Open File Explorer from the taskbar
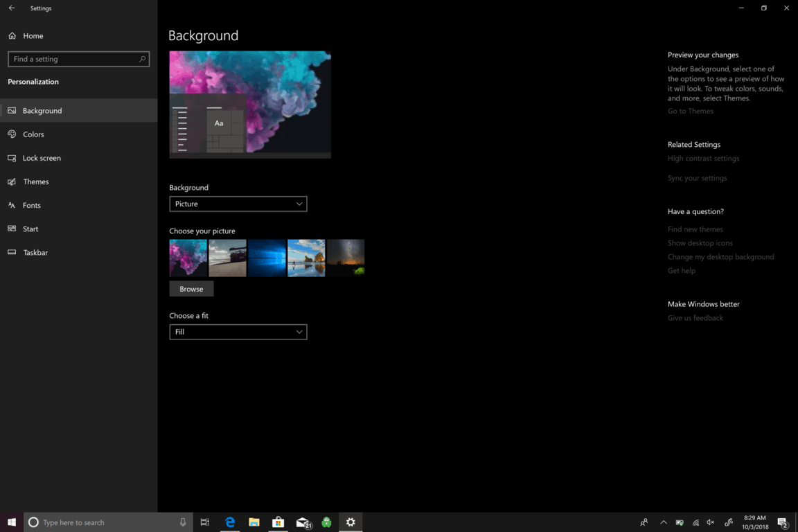 [254, 522]
